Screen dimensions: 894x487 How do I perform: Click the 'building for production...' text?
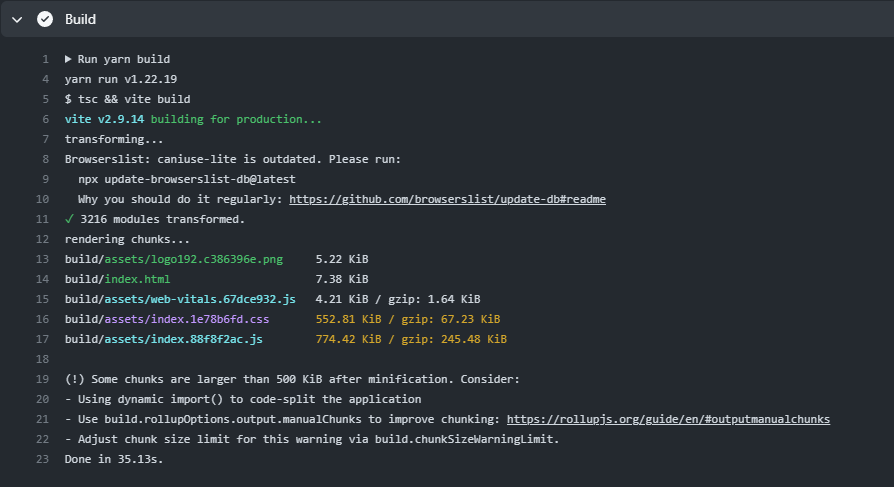[x=236, y=119]
